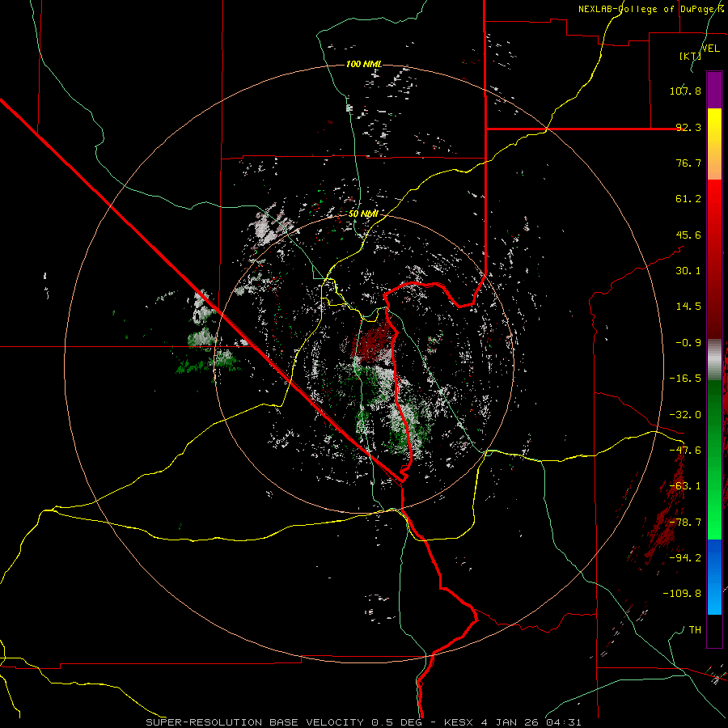Click the -0.9 scale value
The height and width of the screenshot is (728, 728).
688,343
